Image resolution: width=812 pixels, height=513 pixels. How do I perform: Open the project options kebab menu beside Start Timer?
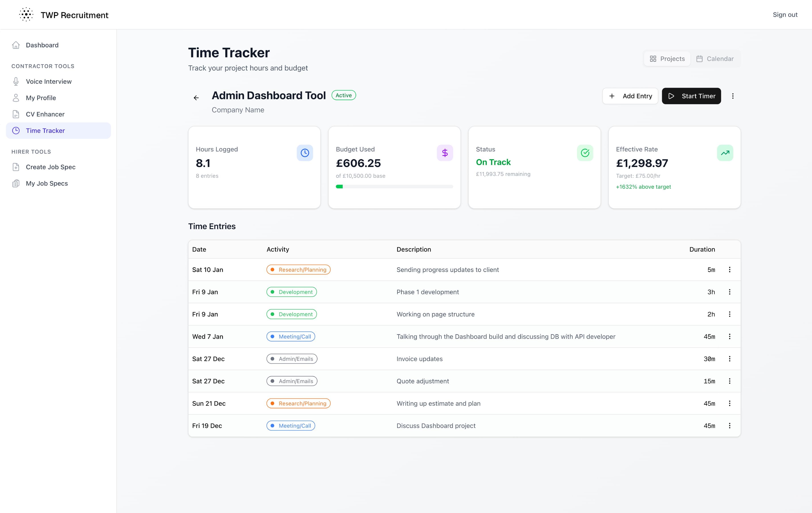pos(732,96)
